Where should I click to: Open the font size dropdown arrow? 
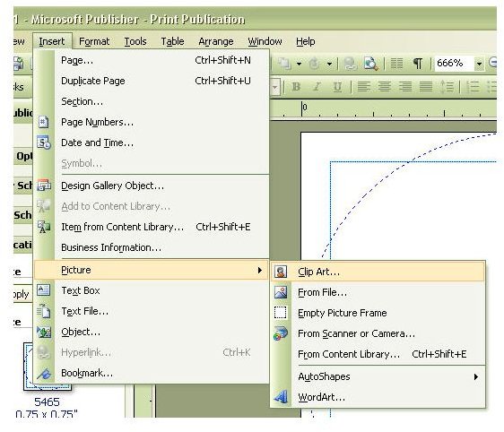pos(275,87)
